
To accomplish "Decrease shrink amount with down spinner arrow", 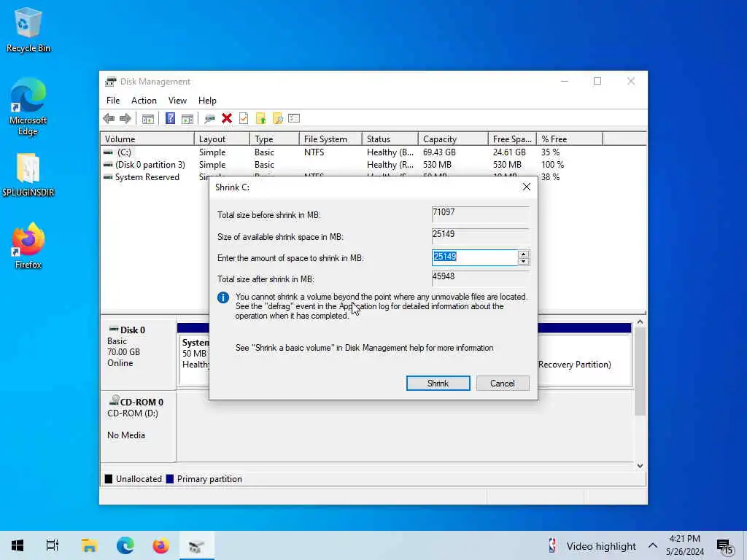I will pos(523,262).
